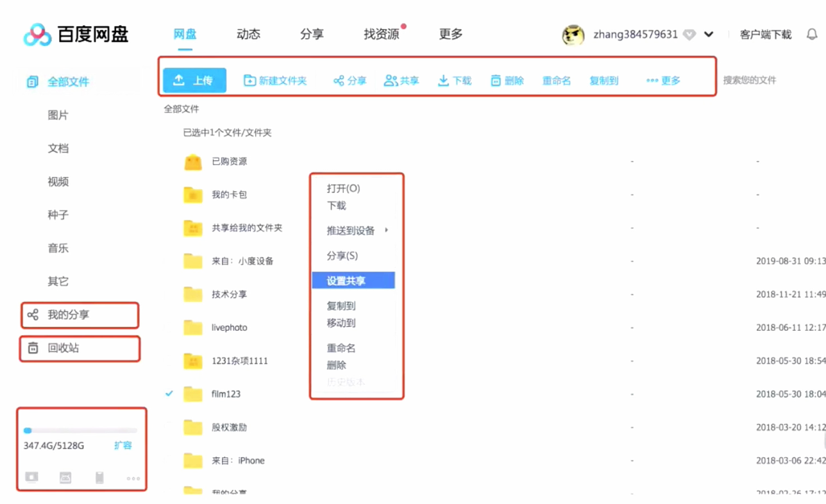Click the 共享给我的文件夹 folder icon
The height and width of the screenshot is (504, 826).
point(193,228)
